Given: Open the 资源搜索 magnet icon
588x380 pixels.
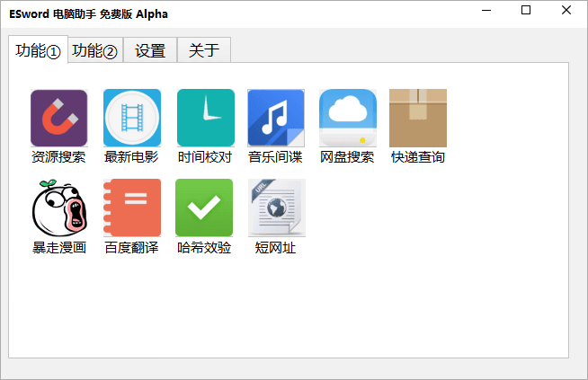Looking at the screenshot, I should tap(58, 118).
